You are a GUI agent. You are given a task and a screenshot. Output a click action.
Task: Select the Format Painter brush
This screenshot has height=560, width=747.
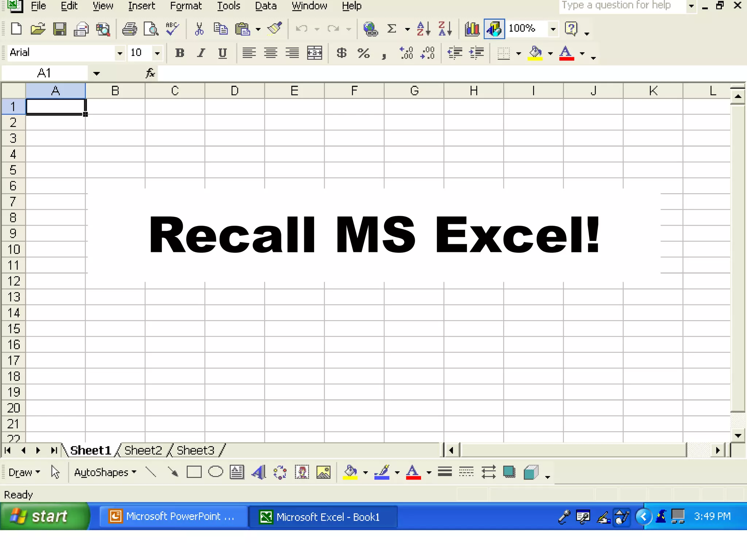tap(275, 29)
